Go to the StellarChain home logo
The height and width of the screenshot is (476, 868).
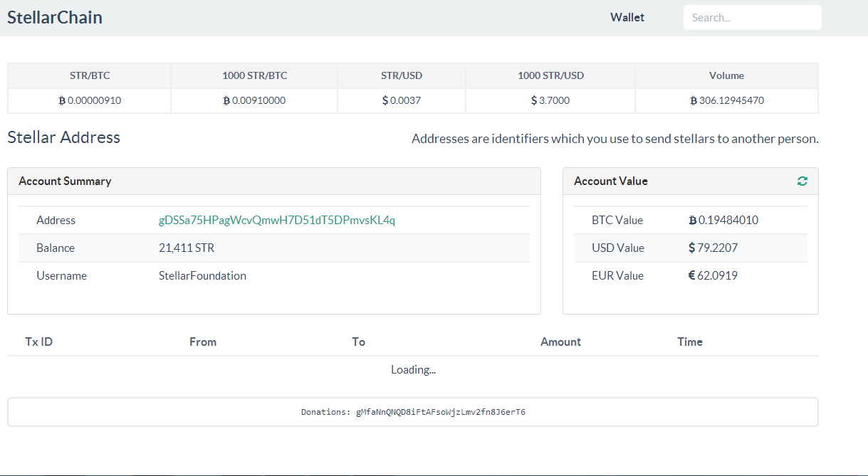(55, 18)
